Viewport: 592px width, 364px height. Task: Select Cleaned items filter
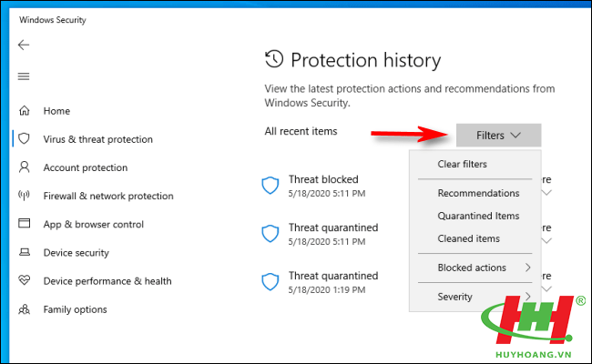click(x=468, y=238)
